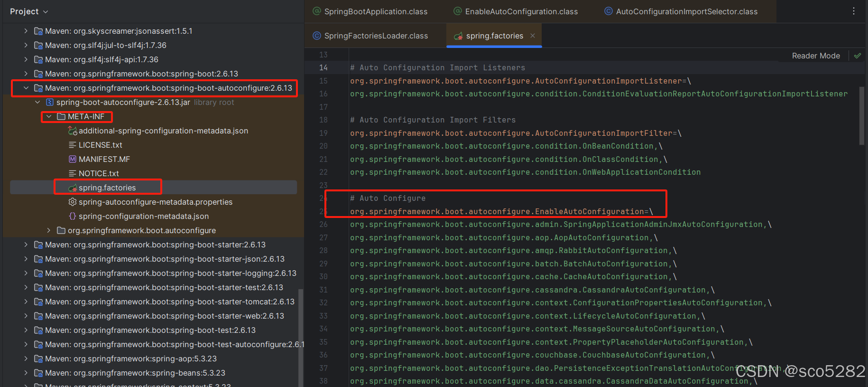This screenshot has width=868, height=387.
Task: Expand Maven spring-boot-starter-test:2.6.13 node
Action: pos(26,287)
